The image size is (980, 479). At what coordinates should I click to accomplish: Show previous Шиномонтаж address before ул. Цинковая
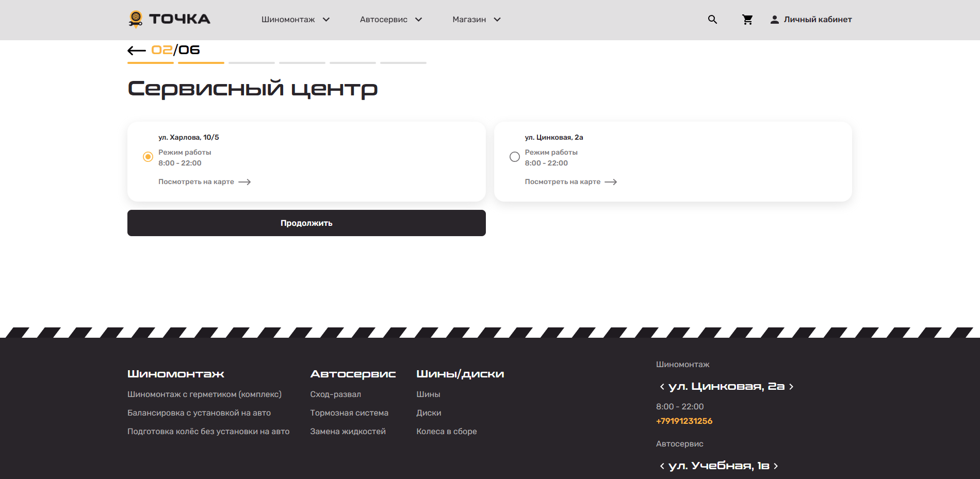662,387
